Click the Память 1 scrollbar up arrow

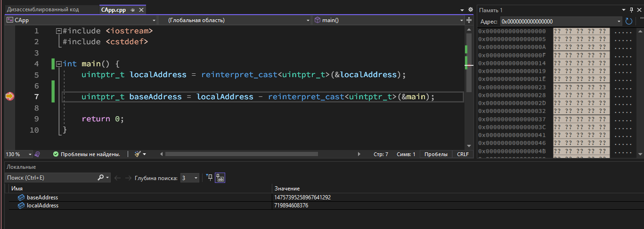pos(640,31)
